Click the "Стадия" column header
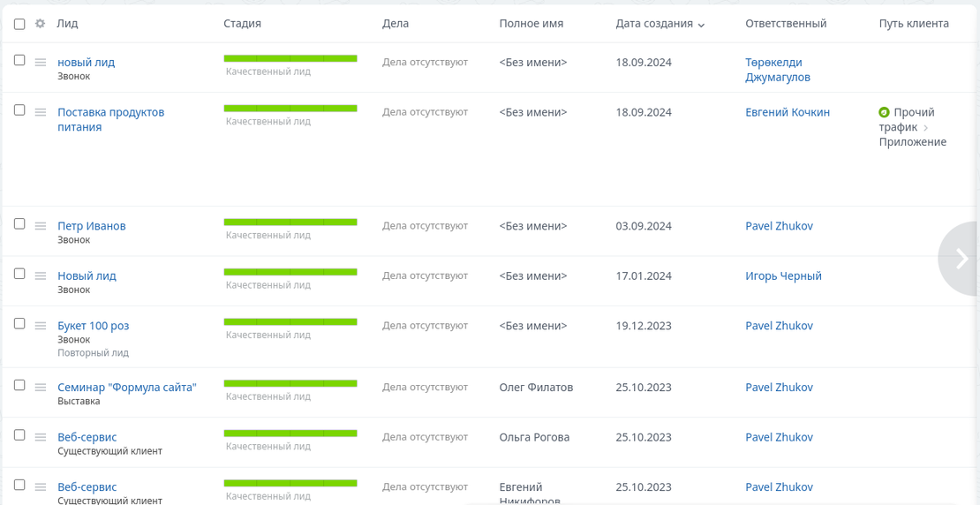 coord(242,24)
